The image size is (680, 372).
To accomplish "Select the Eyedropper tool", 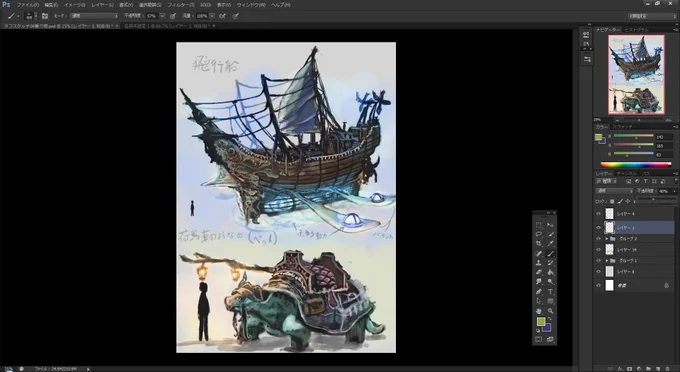I will (x=550, y=244).
